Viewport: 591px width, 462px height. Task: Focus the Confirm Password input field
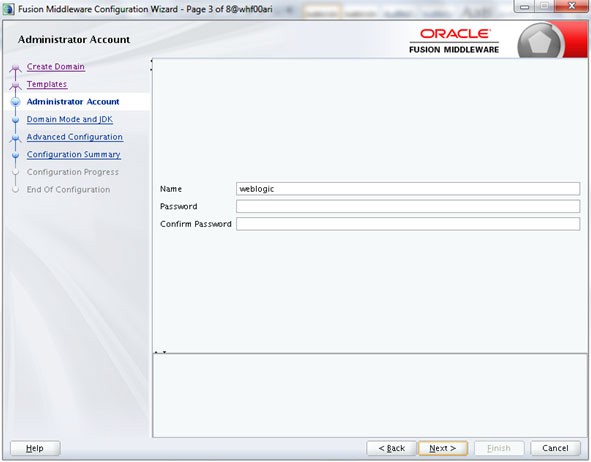408,224
